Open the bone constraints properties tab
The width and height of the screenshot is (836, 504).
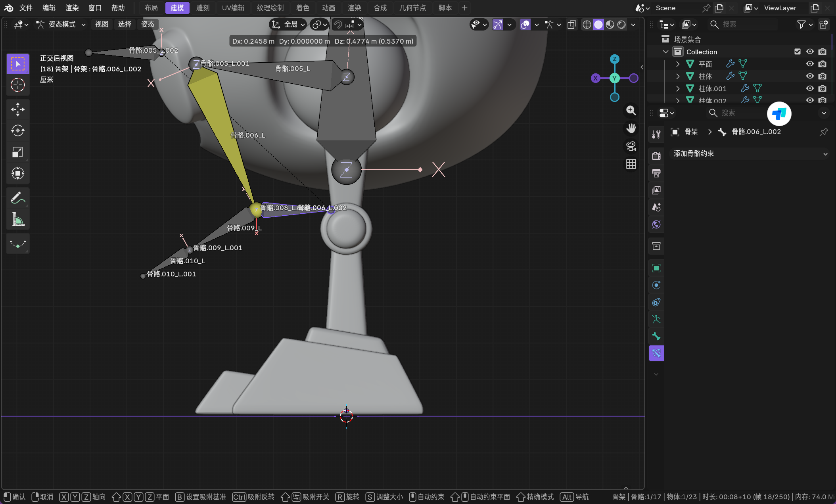coord(656,353)
